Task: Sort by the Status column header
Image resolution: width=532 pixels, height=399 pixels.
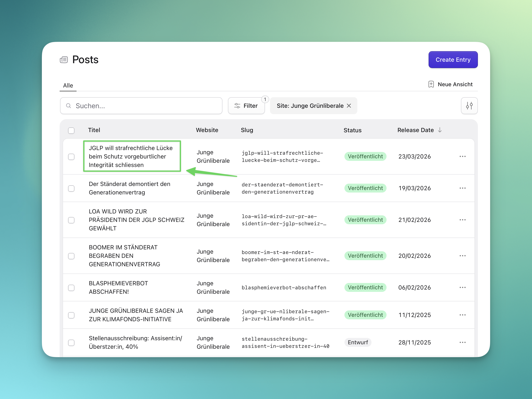Action: 352,130
